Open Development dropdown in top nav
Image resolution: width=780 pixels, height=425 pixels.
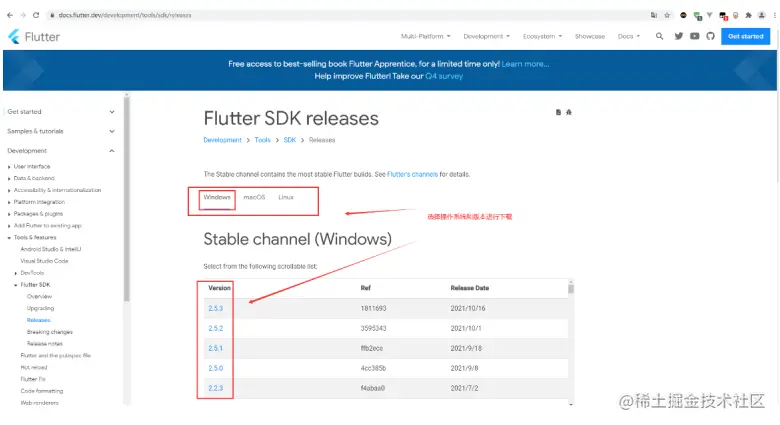[487, 36]
